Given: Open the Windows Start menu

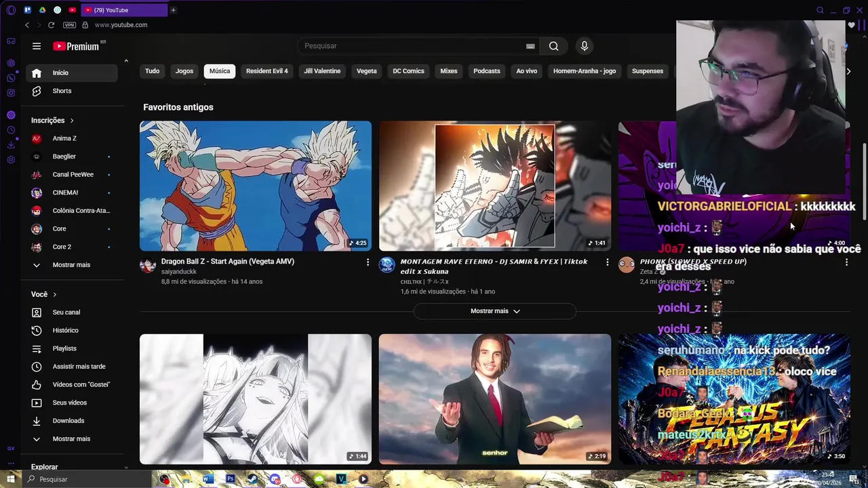Looking at the screenshot, I should [11, 479].
